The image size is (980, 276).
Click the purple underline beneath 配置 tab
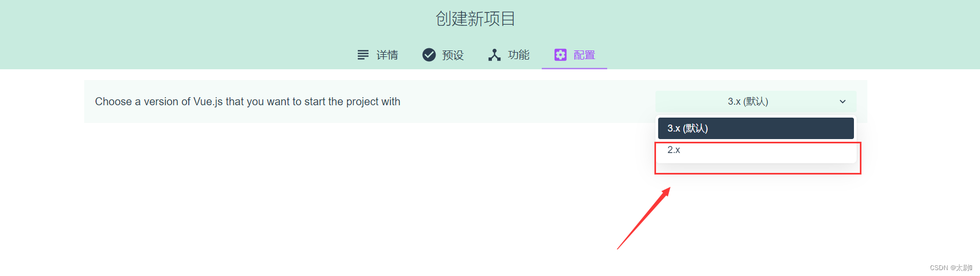[574, 68]
